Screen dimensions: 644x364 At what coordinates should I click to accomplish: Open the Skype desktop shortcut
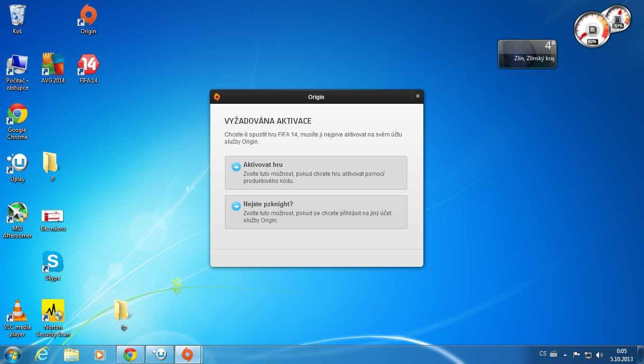(53, 264)
